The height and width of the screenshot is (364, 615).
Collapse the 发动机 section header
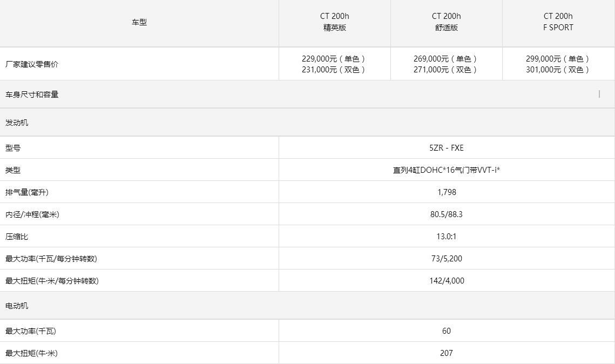pyautogui.click(x=17, y=123)
